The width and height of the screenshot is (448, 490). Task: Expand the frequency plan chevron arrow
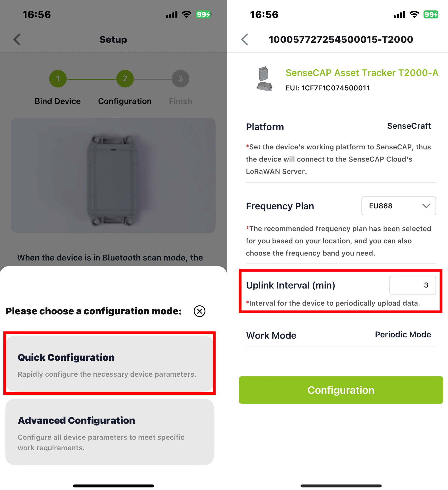pos(426,206)
